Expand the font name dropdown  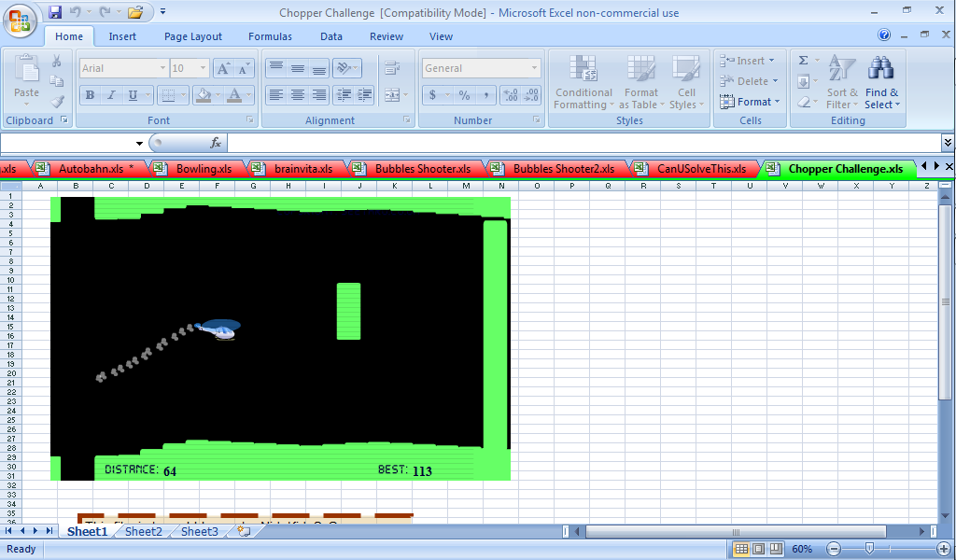(x=162, y=68)
